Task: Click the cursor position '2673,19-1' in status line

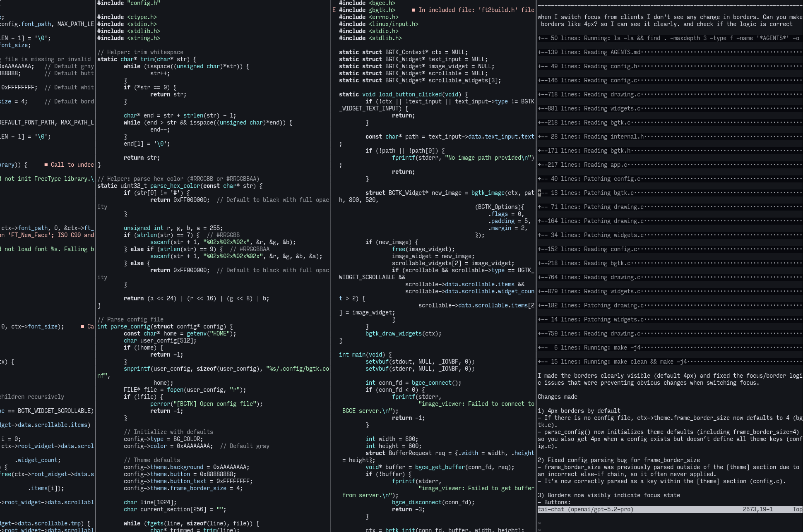Action: click(757, 509)
